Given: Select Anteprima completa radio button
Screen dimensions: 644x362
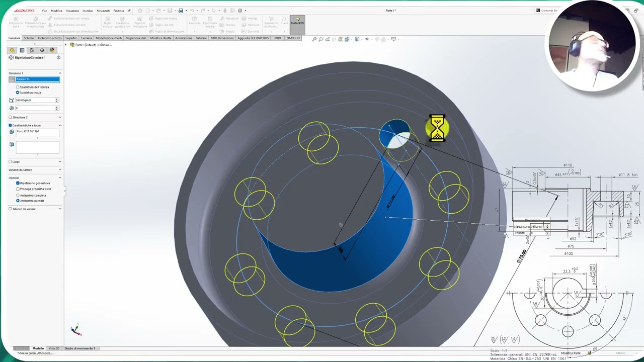Looking at the screenshot, I should (x=18, y=195).
